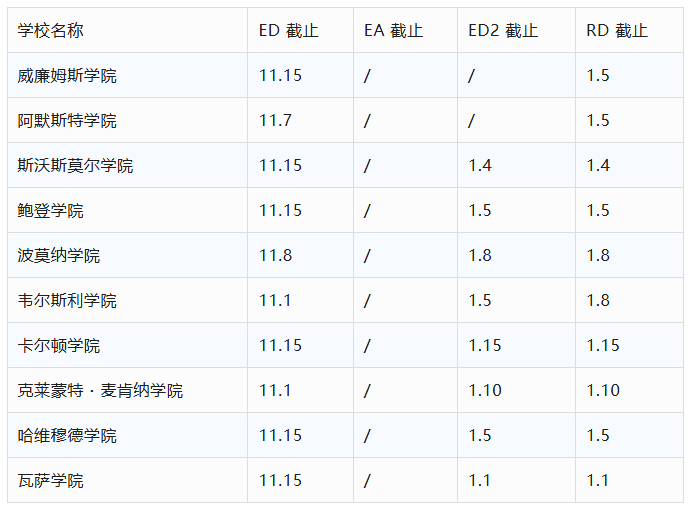Select the 阿默斯特学院 row name
Screen dimensions: 693x508
tap(67, 121)
